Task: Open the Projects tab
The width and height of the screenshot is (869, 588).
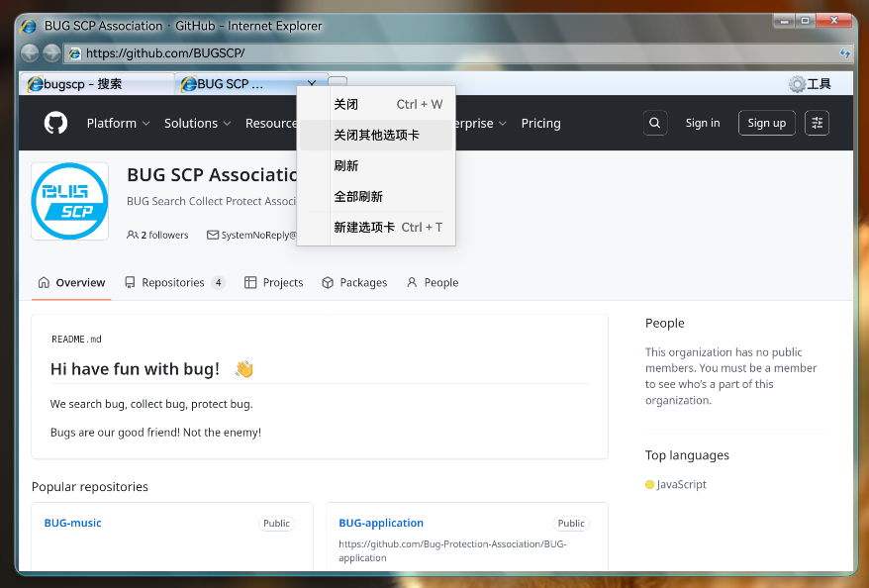Action: [274, 283]
